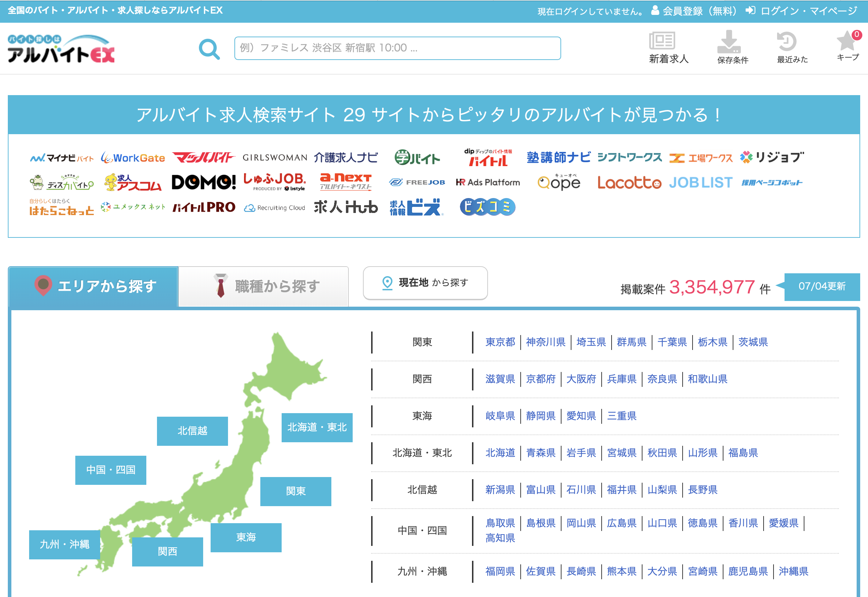This screenshot has height=597, width=868.
Task: Open the 茨城県 prefecture link
Action: [753, 342]
